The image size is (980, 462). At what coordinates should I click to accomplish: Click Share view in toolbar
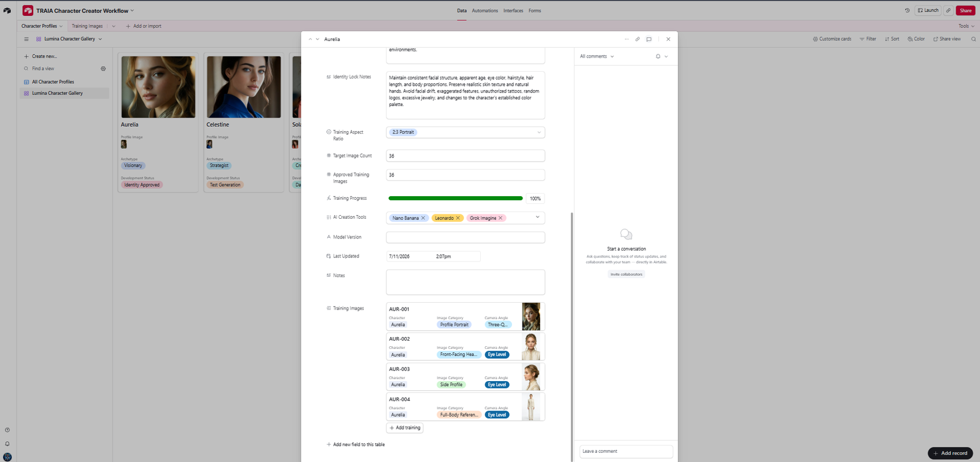(947, 39)
